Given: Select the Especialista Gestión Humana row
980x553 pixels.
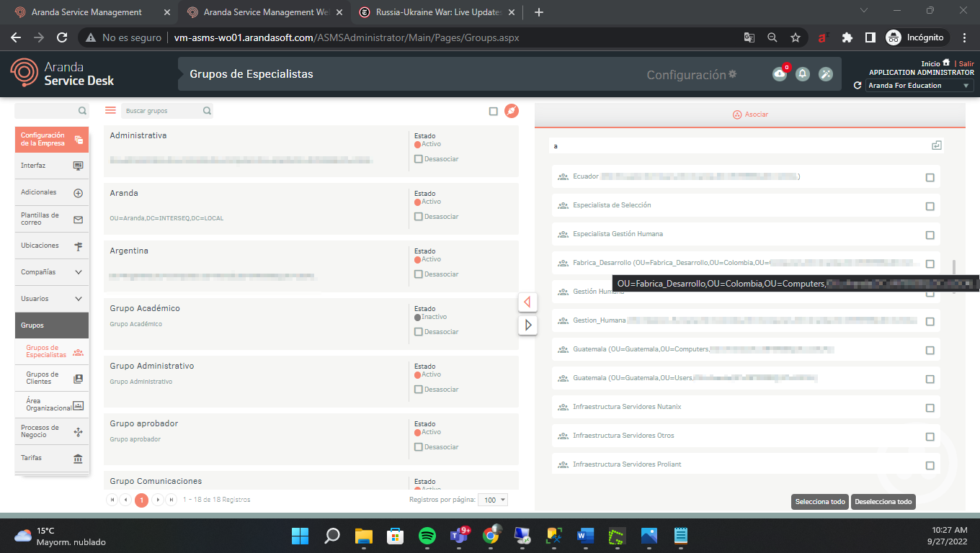Looking at the screenshot, I should pyautogui.click(x=746, y=234).
